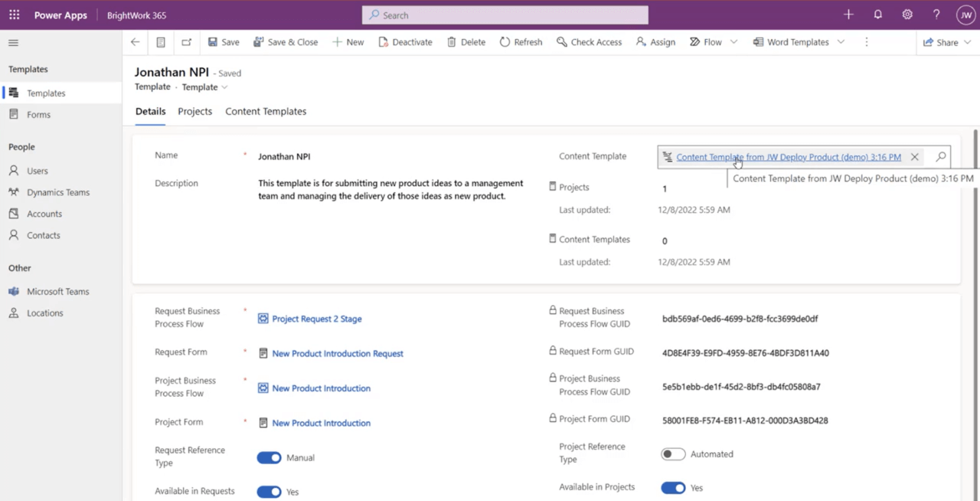The image size is (980, 501).
Task: Switch to the Projects tab
Action: pos(194,111)
